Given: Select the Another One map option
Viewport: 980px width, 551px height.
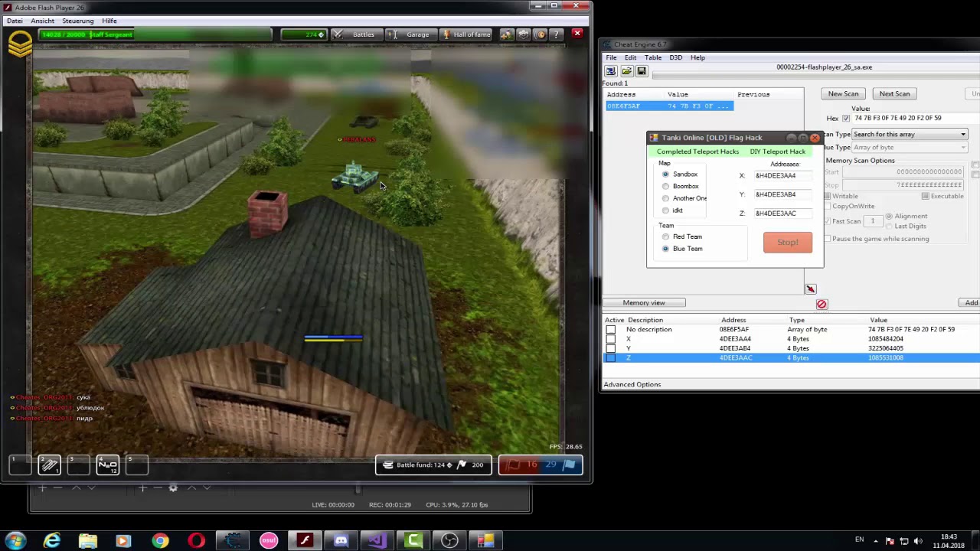Looking at the screenshot, I should coord(665,199).
